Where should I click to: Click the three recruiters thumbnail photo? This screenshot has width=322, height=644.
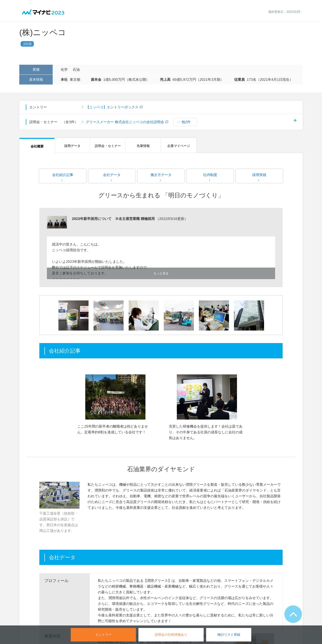[57, 222]
